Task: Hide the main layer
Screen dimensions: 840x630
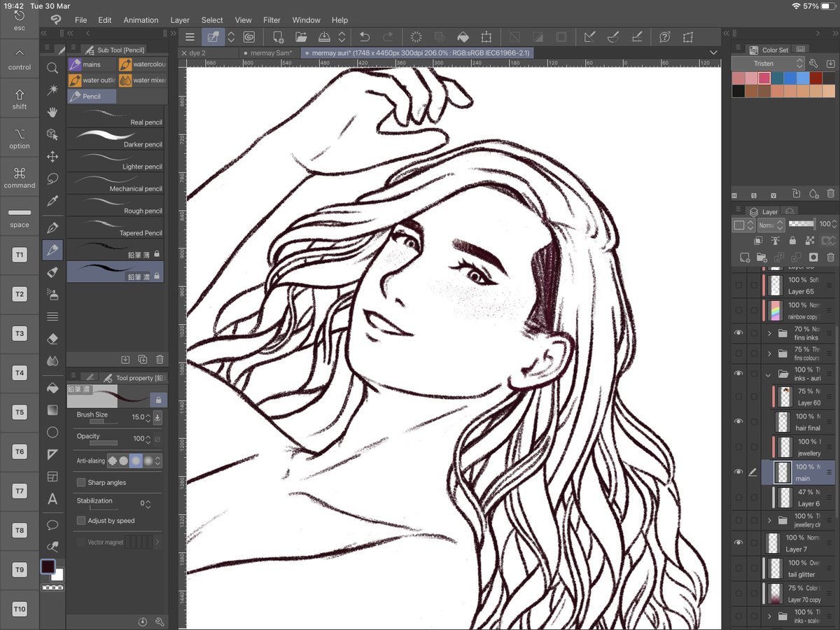Action: click(x=738, y=472)
